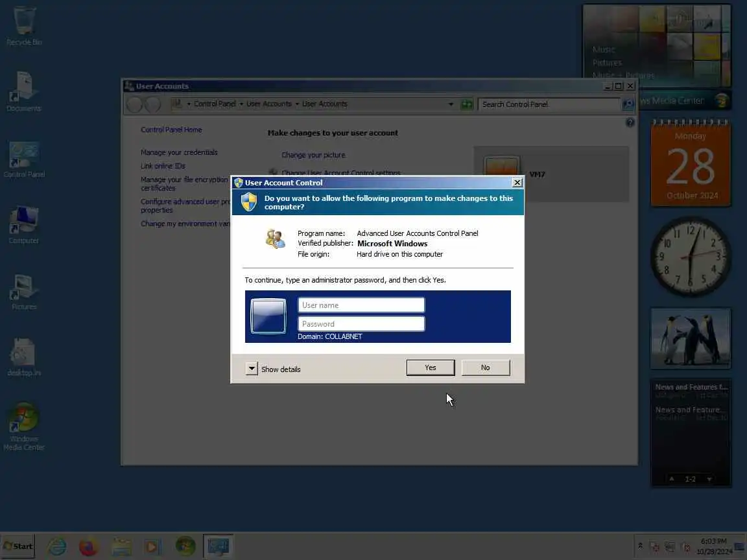Viewport: 747px width, 560px height.
Task: Click the UAC shield icon in banner
Action: 249,202
